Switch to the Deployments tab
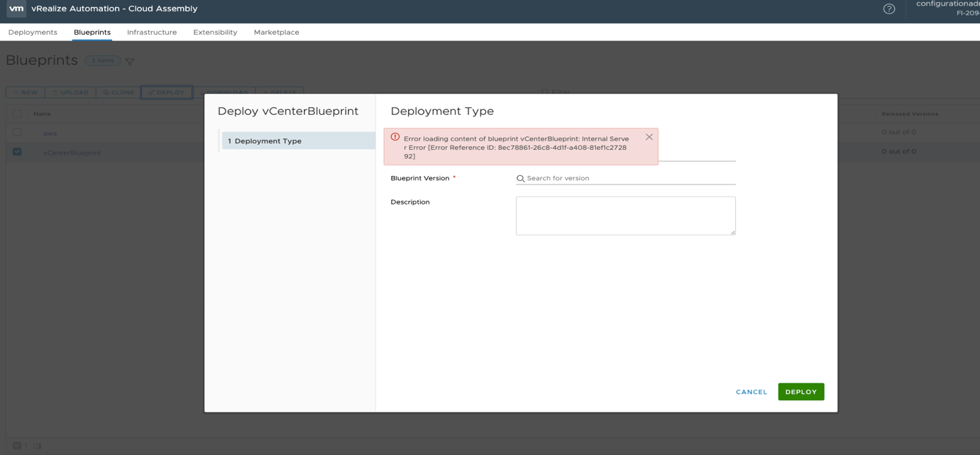This screenshot has height=455, width=980. (x=33, y=33)
